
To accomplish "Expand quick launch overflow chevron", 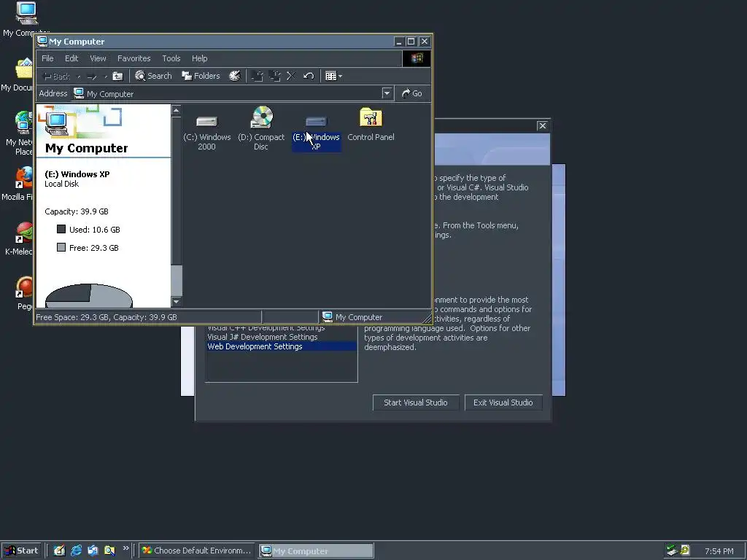I will pos(125,548).
